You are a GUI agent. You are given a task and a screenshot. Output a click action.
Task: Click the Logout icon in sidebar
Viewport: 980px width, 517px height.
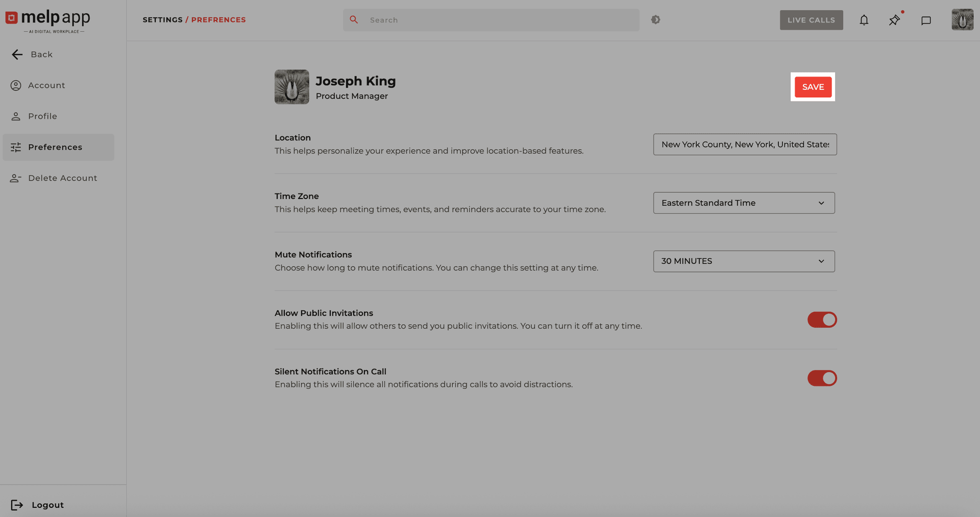click(x=17, y=505)
